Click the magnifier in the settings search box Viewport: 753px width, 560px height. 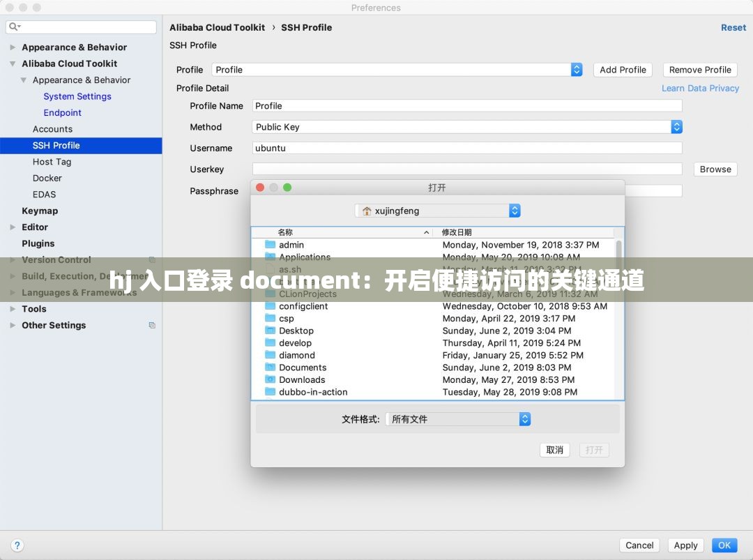tap(14, 26)
